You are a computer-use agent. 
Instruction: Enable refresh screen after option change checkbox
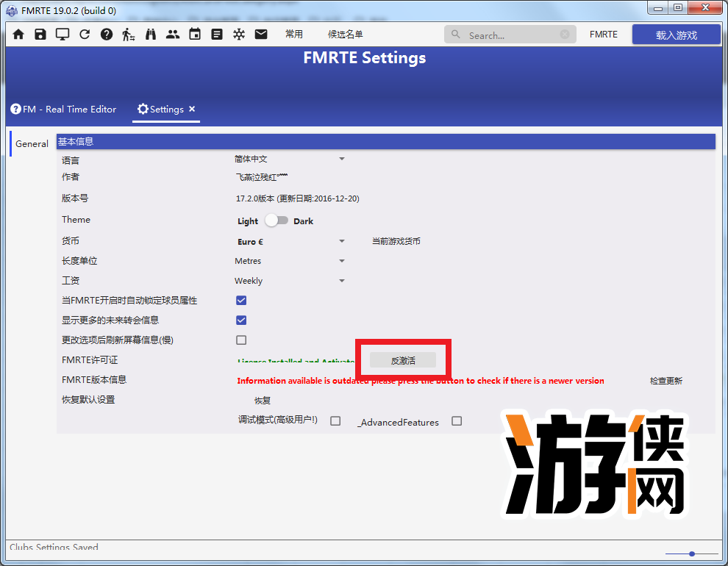point(241,340)
